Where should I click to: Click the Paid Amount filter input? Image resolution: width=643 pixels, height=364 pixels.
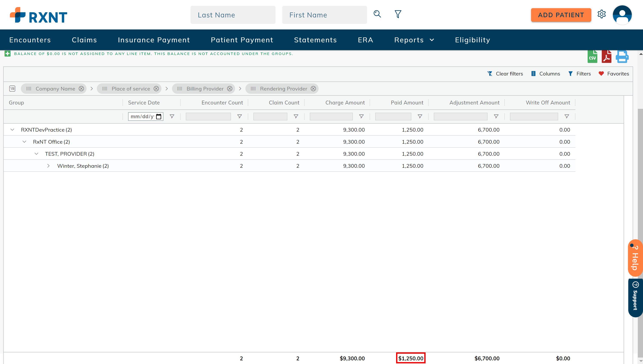pyautogui.click(x=393, y=117)
